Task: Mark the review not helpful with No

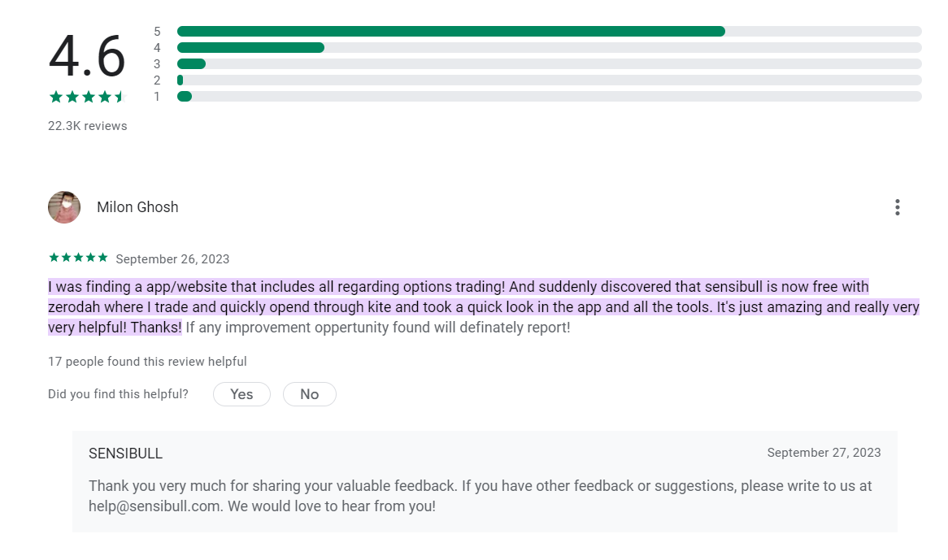Action: pos(310,394)
